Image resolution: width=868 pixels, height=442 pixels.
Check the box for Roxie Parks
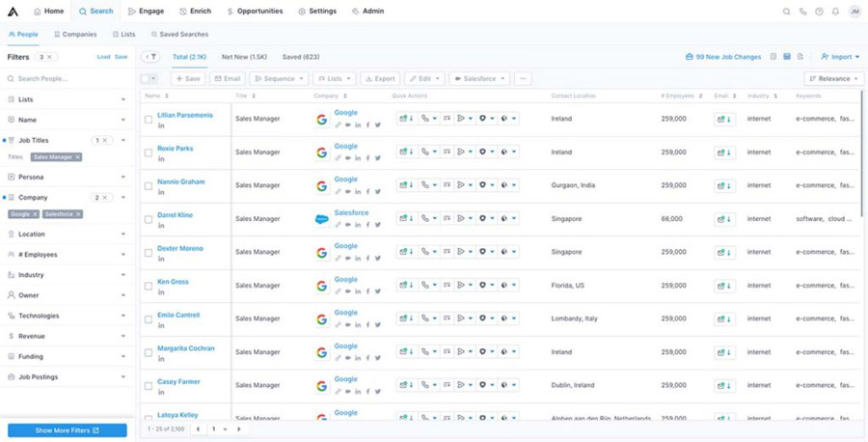[149, 152]
